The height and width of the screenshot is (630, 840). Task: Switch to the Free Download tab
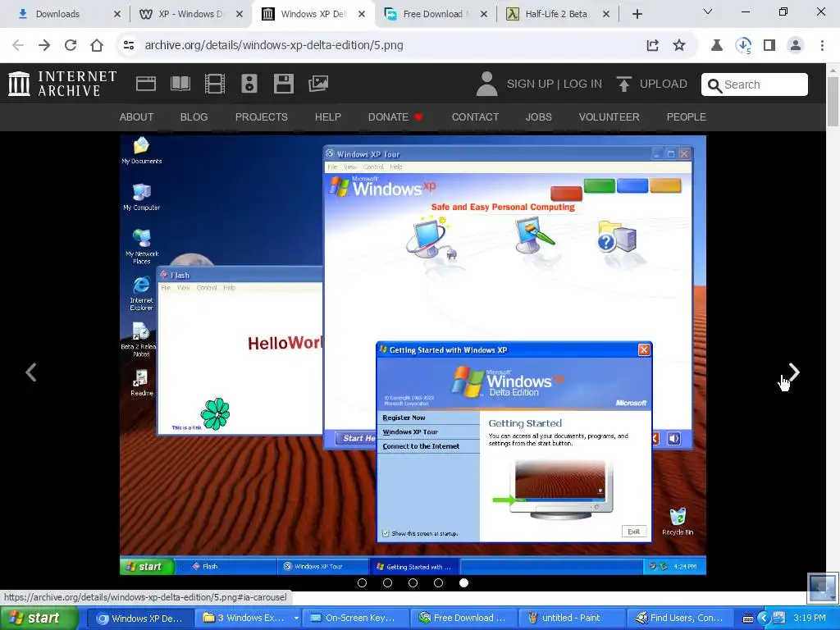coord(435,14)
